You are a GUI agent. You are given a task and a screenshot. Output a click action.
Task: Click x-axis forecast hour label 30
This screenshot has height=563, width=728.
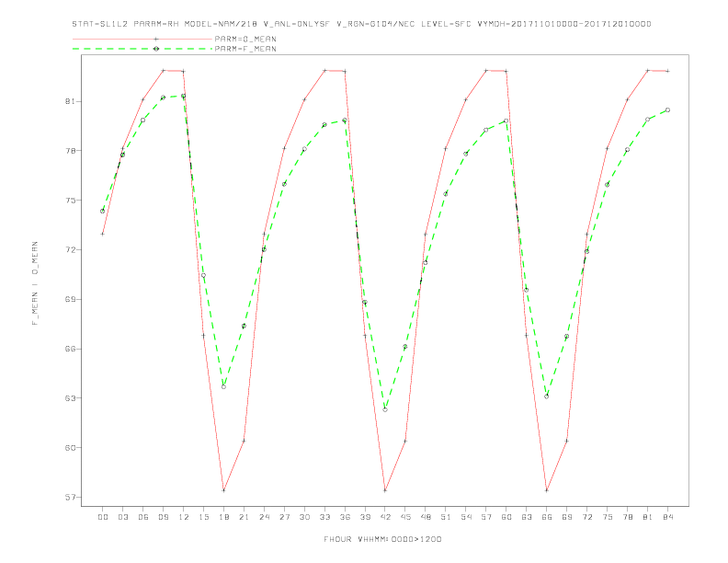(304, 517)
